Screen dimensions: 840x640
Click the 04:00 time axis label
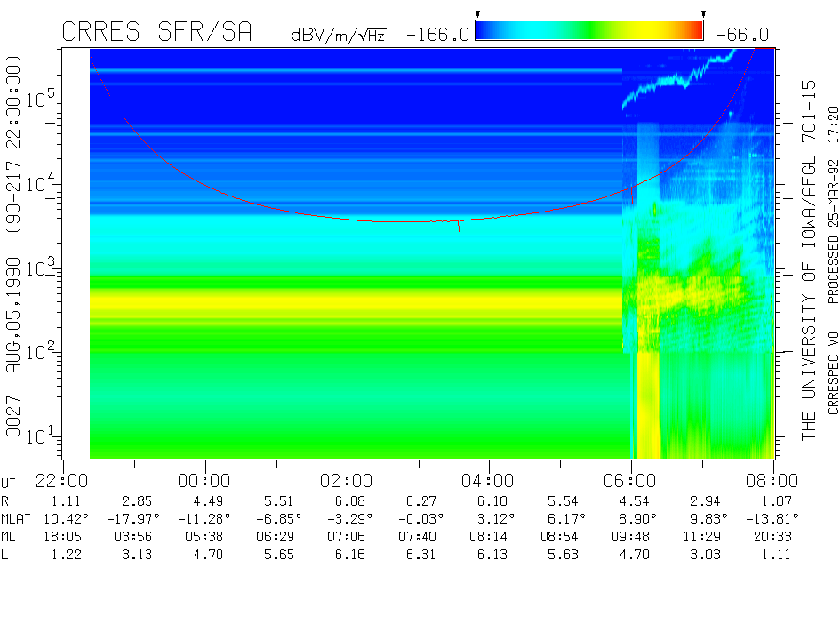click(489, 481)
